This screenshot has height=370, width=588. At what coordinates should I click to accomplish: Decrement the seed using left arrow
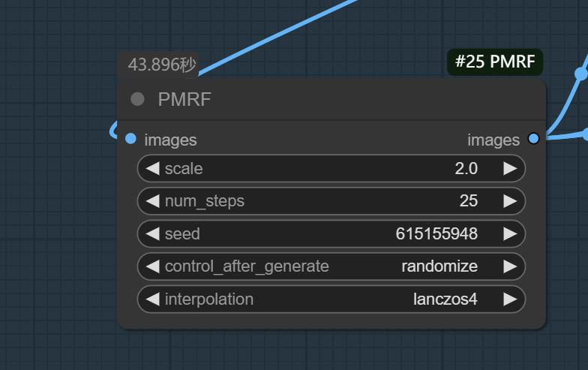[x=153, y=234]
